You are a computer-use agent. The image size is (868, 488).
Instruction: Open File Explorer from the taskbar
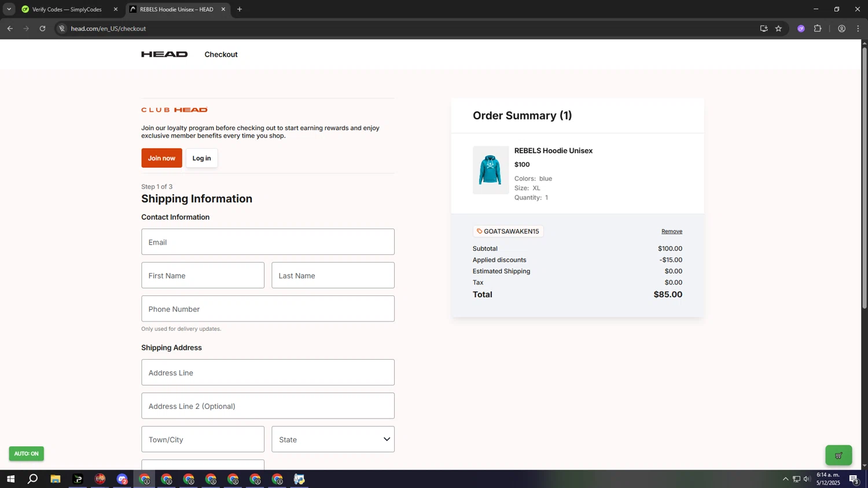click(56, 479)
